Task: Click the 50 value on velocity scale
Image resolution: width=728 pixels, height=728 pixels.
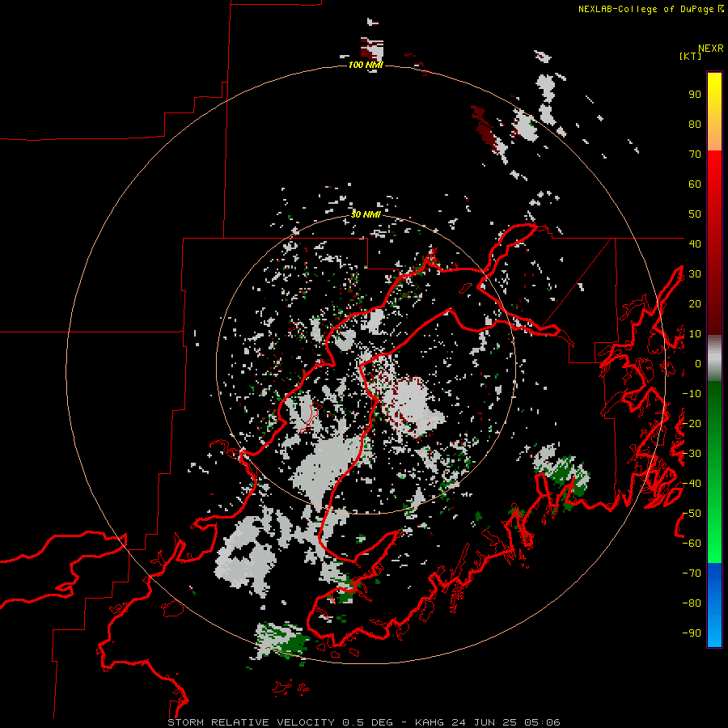Action: tap(695, 214)
